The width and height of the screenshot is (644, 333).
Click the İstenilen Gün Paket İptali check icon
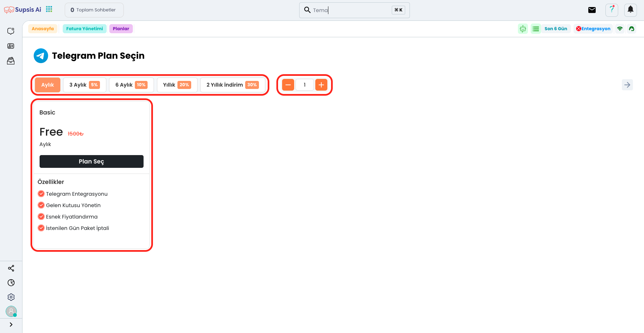coord(41,228)
